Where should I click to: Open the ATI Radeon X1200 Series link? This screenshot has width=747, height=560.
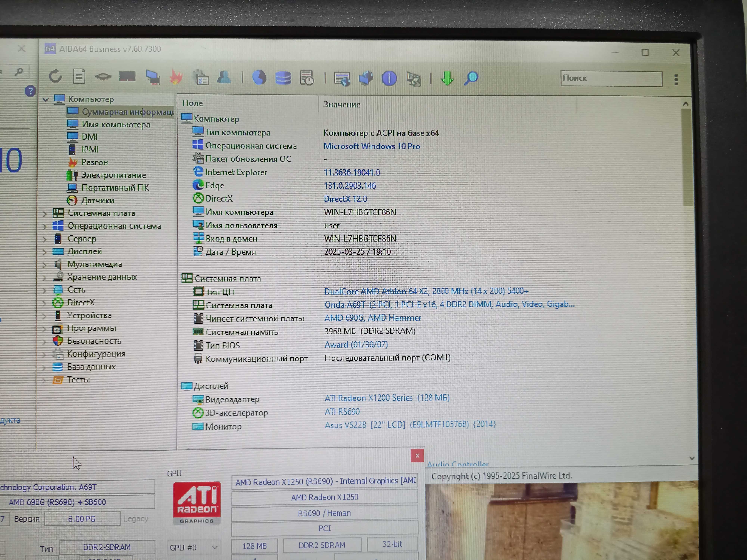[387, 398]
